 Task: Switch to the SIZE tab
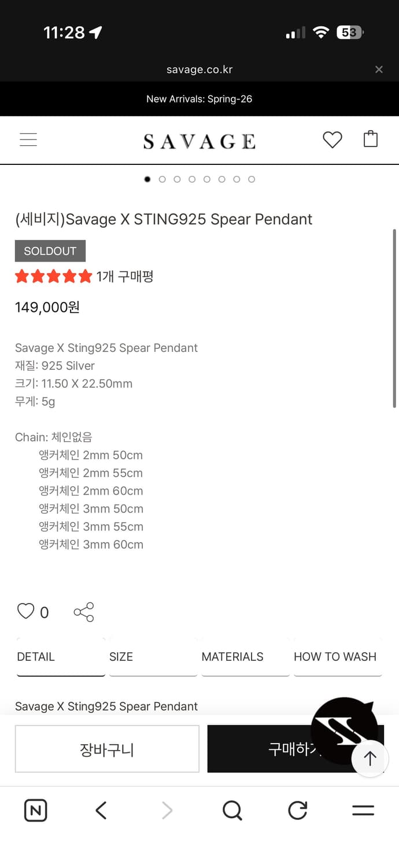click(120, 657)
